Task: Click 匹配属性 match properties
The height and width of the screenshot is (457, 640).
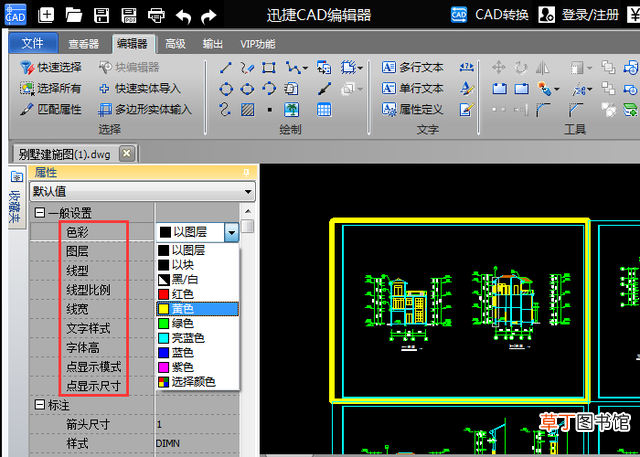Action: [x=51, y=109]
